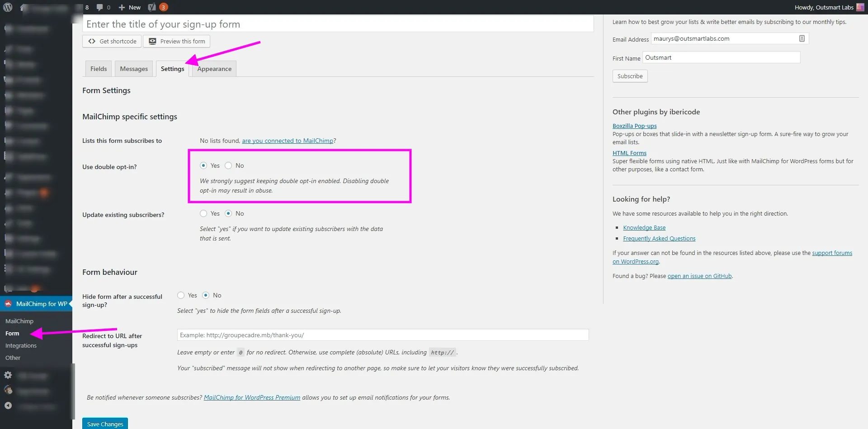Click the 'Use double opt-in?' label

[109, 167]
